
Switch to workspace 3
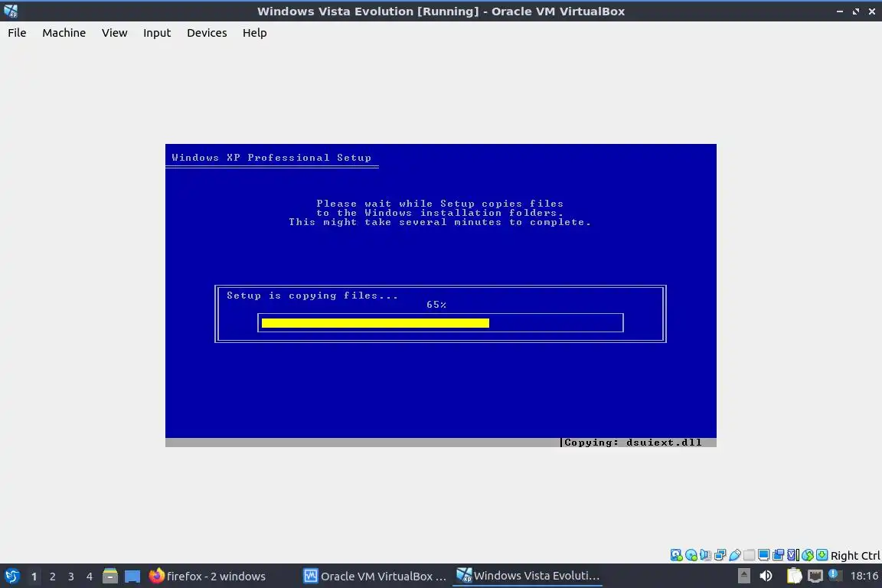(x=71, y=577)
